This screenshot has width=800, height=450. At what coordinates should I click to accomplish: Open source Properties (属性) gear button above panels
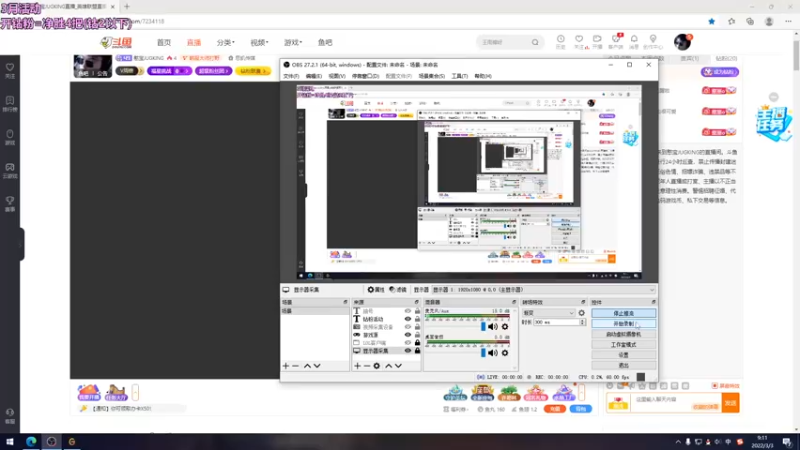click(x=376, y=290)
